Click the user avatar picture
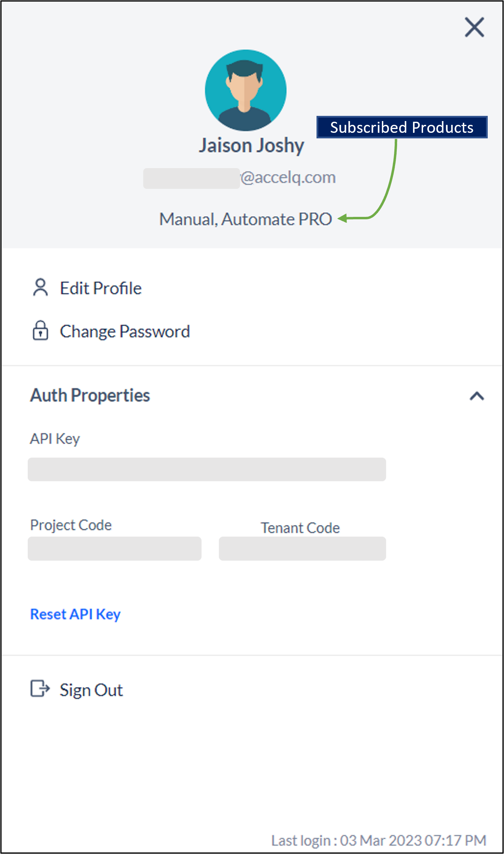The height and width of the screenshot is (854, 504). [246, 90]
